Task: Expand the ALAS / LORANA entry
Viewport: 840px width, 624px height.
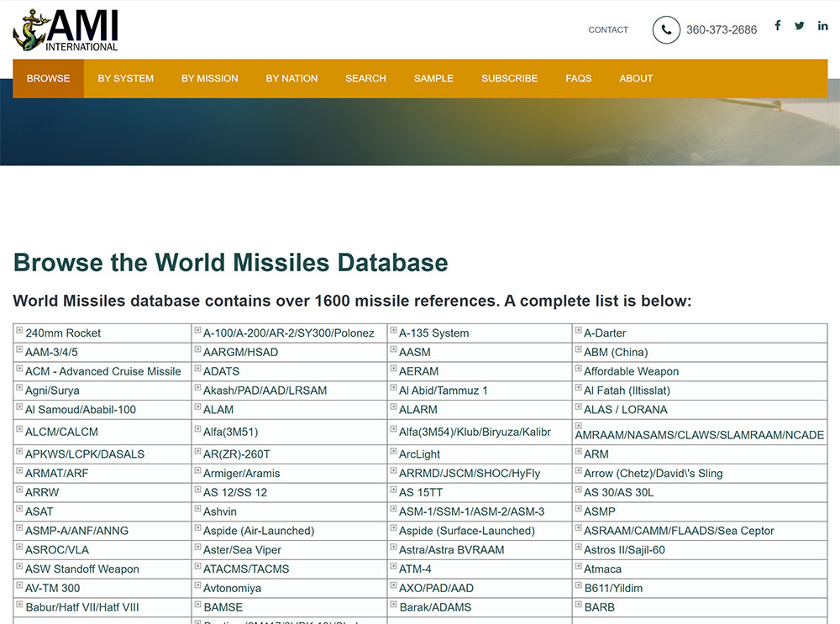Action: coord(578,407)
